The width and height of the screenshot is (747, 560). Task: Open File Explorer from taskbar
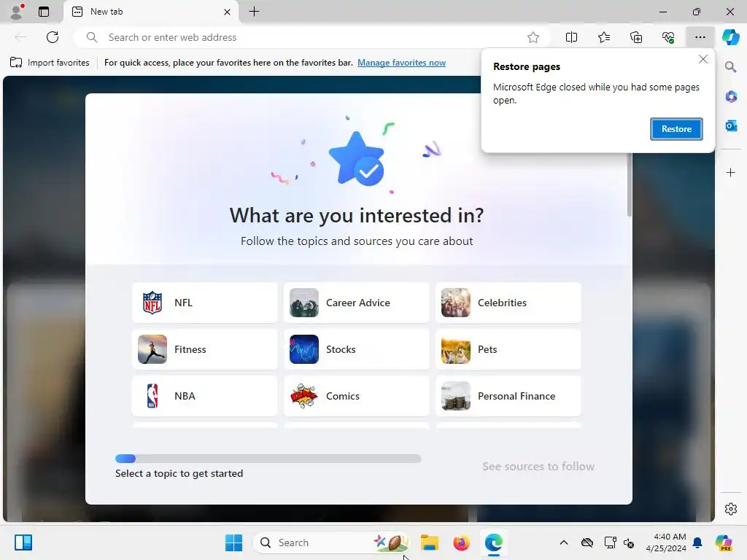429,542
